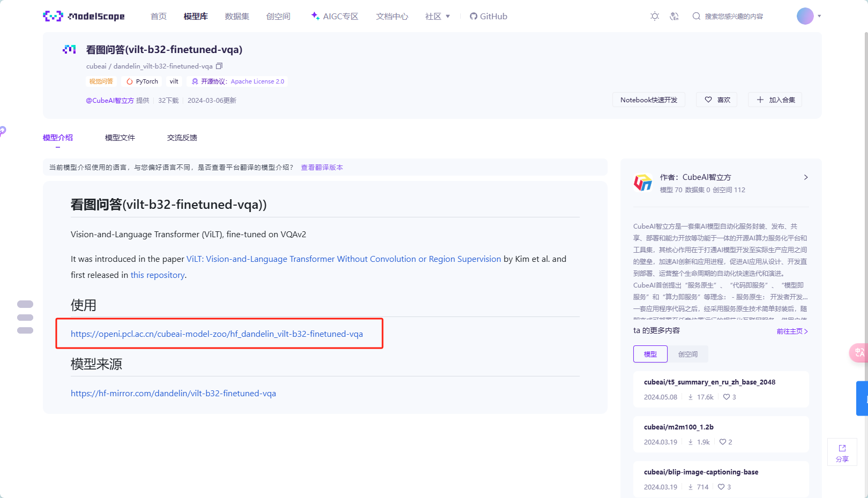This screenshot has height=498, width=868.
Task: Open the Apache License 2.0 link
Action: pyautogui.click(x=258, y=81)
